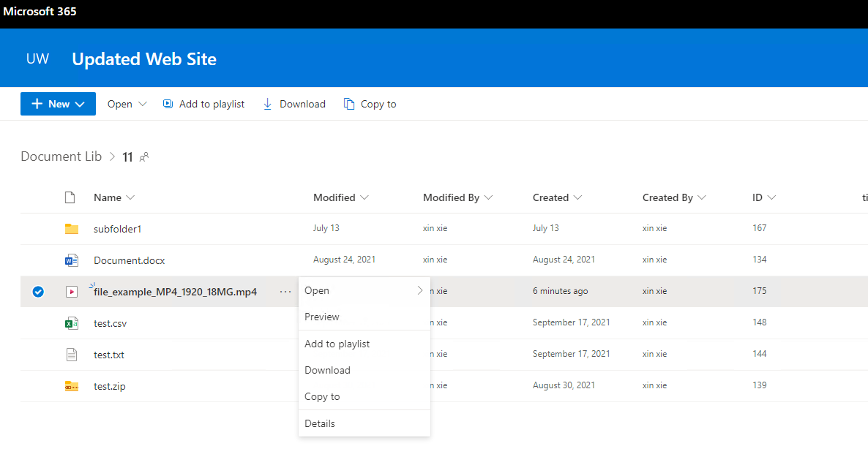Expand the Open submenu in the context menu
The height and width of the screenshot is (476, 868).
tap(420, 290)
